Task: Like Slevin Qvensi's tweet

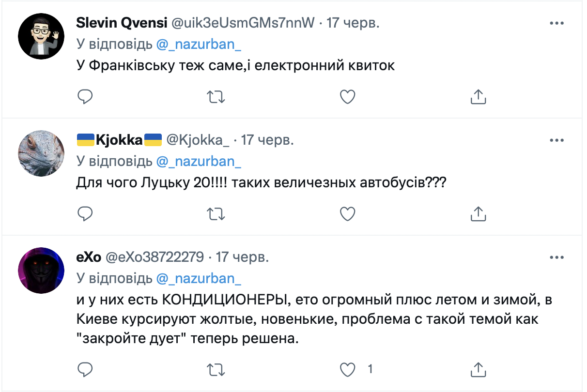Action: pyautogui.click(x=347, y=97)
